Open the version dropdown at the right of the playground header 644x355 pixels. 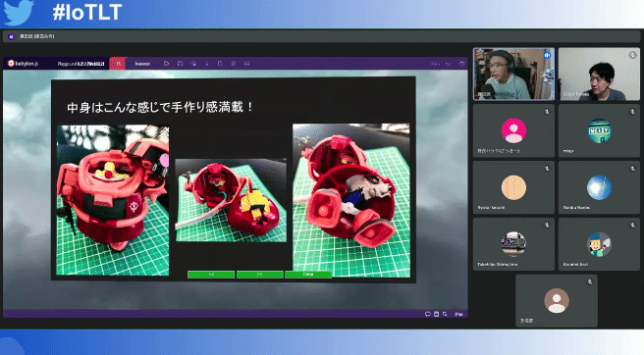coord(435,64)
